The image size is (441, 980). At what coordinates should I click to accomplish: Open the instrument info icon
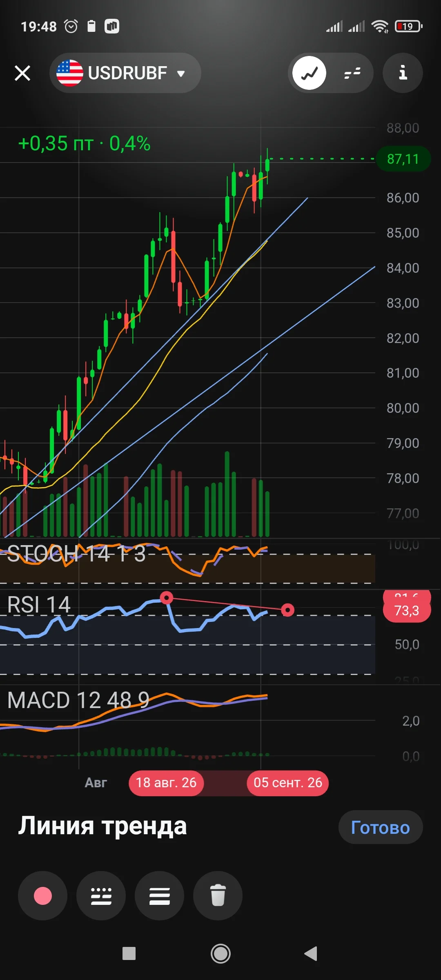pos(403,73)
